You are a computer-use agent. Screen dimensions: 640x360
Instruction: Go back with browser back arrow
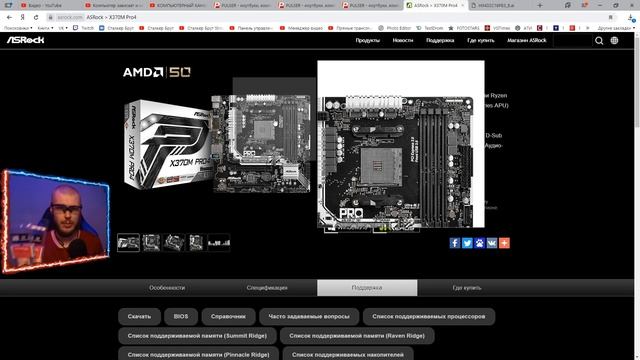[9, 17]
